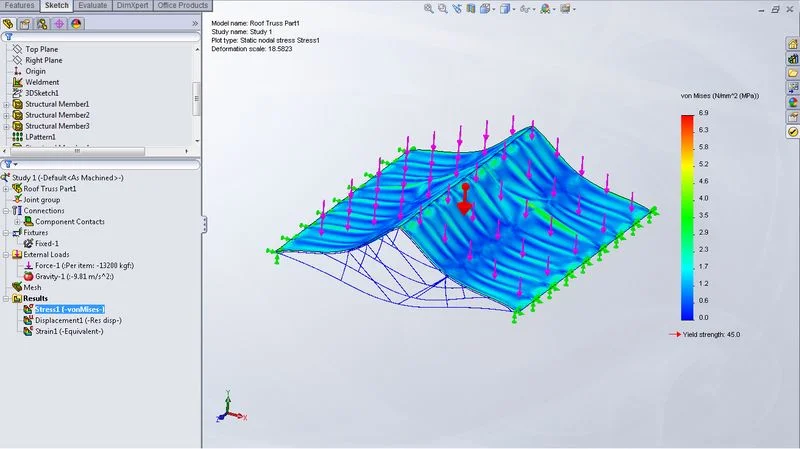Open the ConfigurationManager tab icon
This screenshot has width=800, height=449.
41,23
